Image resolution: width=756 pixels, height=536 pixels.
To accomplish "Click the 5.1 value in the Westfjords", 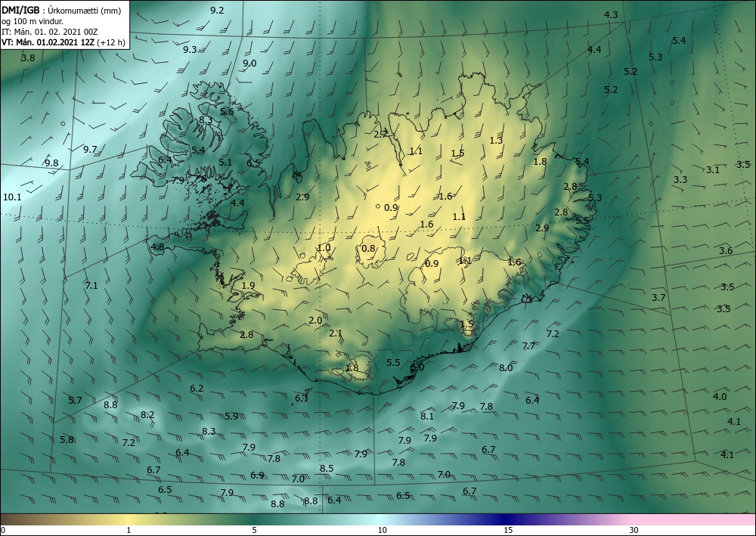I will [x=225, y=162].
